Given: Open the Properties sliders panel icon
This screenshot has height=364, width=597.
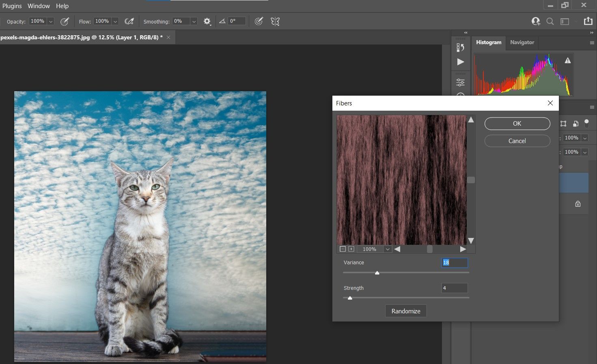Looking at the screenshot, I should (x=460, y=82).
